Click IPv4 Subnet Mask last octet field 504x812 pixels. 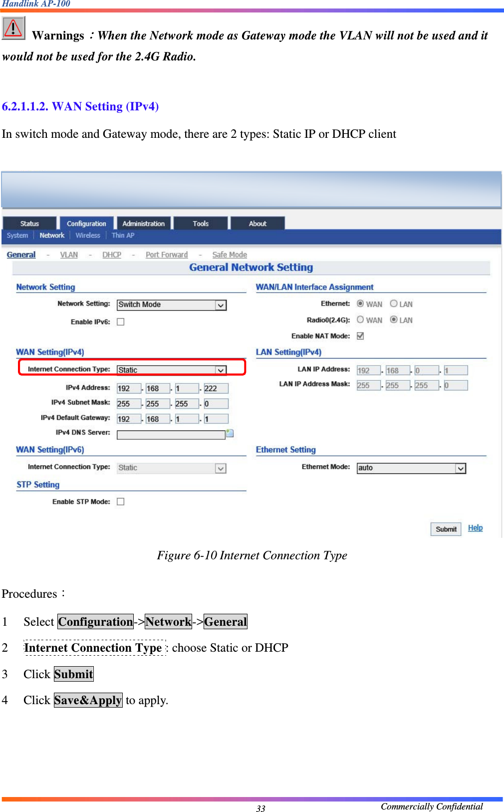[x=216, y=404]
